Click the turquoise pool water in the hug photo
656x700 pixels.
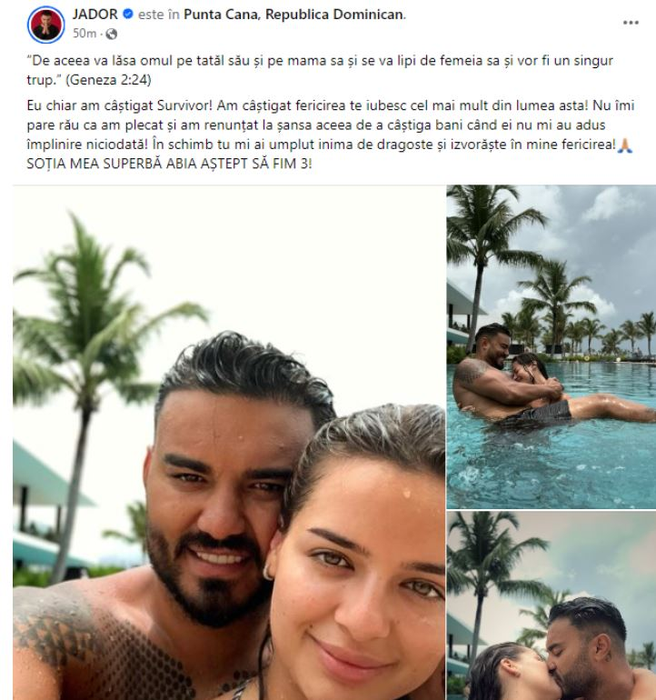[549, 464]
